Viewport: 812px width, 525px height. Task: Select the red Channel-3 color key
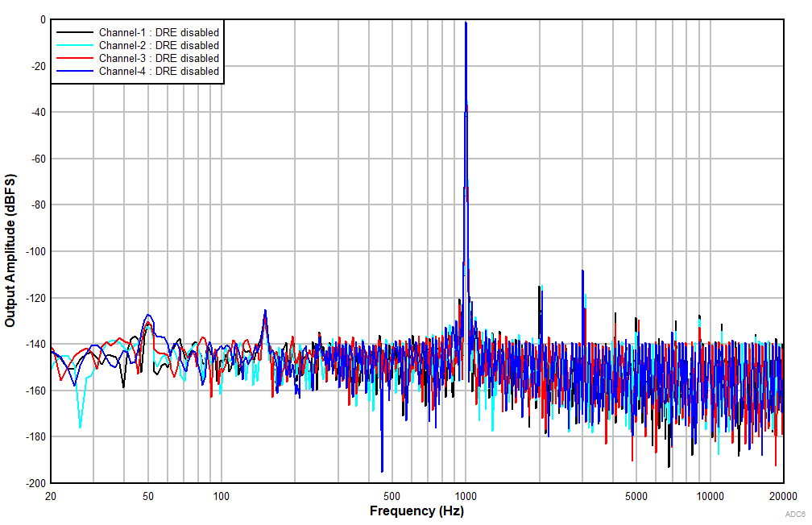coord(77,59)
